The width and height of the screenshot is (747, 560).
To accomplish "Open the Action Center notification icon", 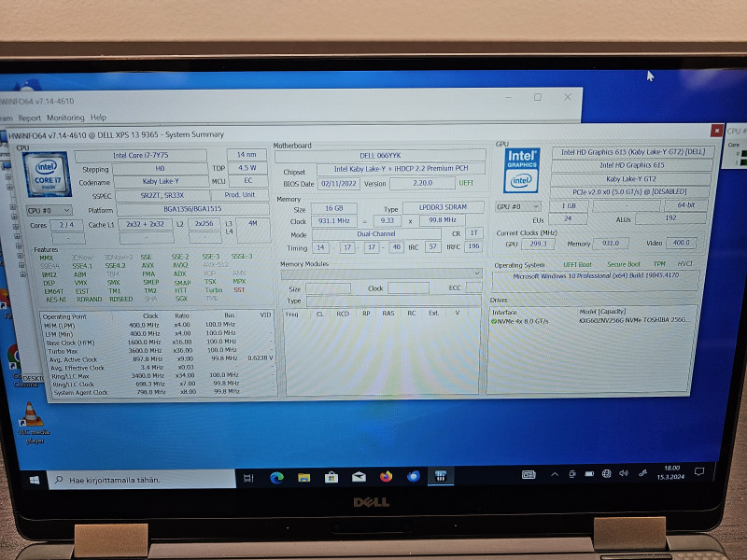I will 698,471.
